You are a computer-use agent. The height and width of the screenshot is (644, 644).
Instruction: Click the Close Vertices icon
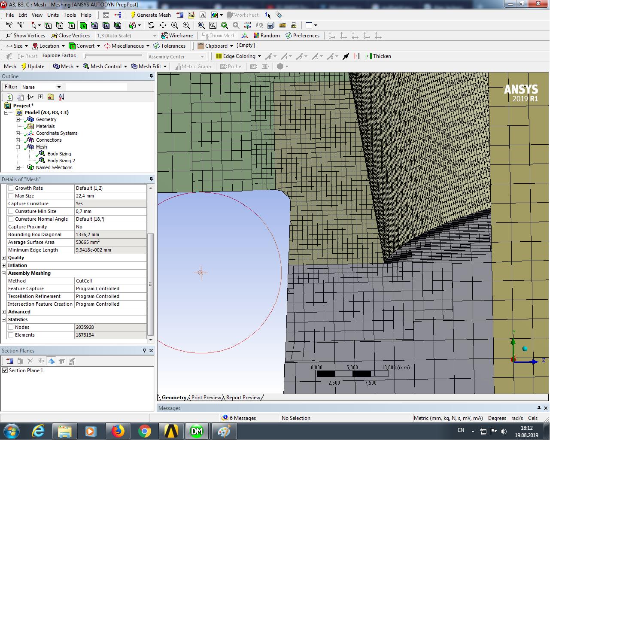pos(70,36)
